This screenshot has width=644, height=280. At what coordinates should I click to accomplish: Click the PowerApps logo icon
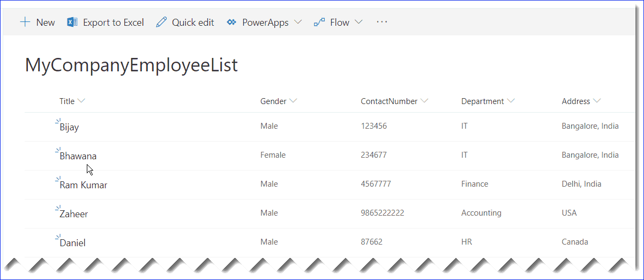(231, 22)
